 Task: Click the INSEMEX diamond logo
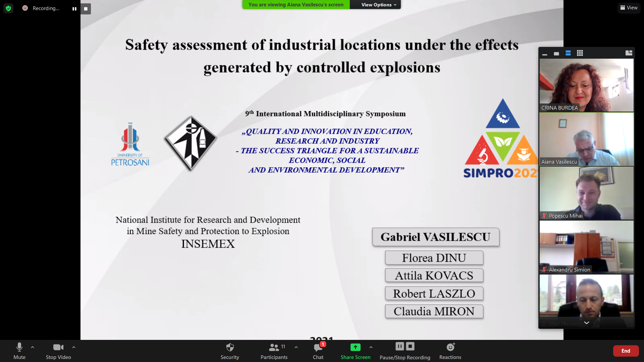[191, 143]
